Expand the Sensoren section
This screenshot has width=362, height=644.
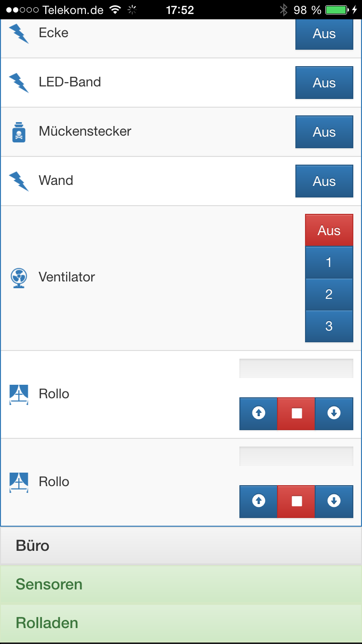(x=181, y=584)
